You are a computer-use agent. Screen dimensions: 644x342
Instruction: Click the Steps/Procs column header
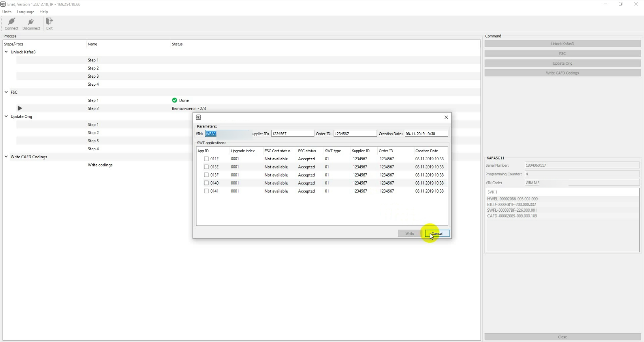point(14,44)
